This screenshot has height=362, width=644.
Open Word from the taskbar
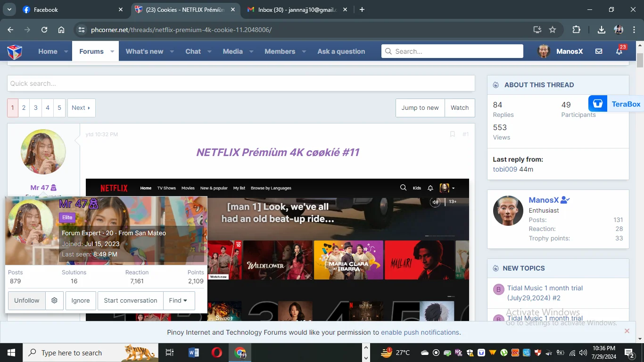[194, 353]
